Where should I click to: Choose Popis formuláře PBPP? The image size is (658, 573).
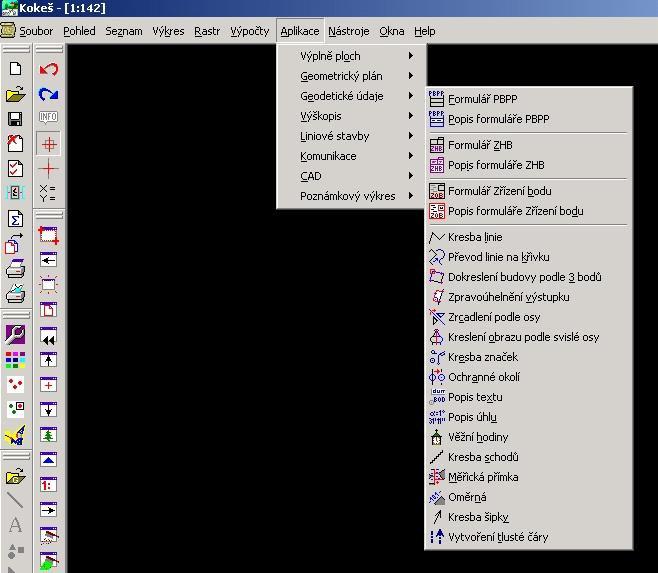pyautogui.click(x=528, y=119)
